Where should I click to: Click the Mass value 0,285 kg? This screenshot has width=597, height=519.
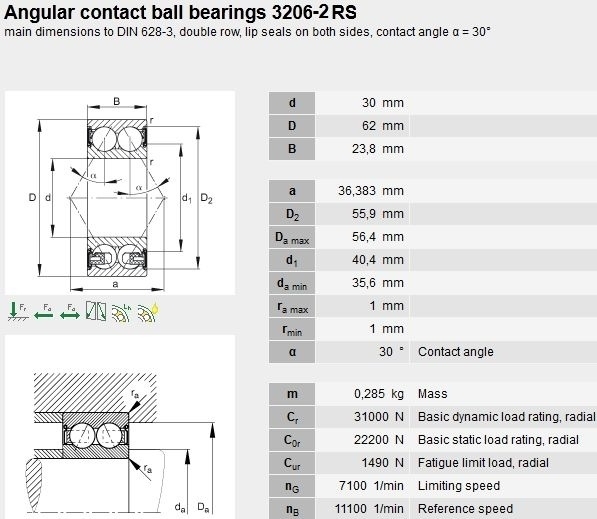pos(378,394)
